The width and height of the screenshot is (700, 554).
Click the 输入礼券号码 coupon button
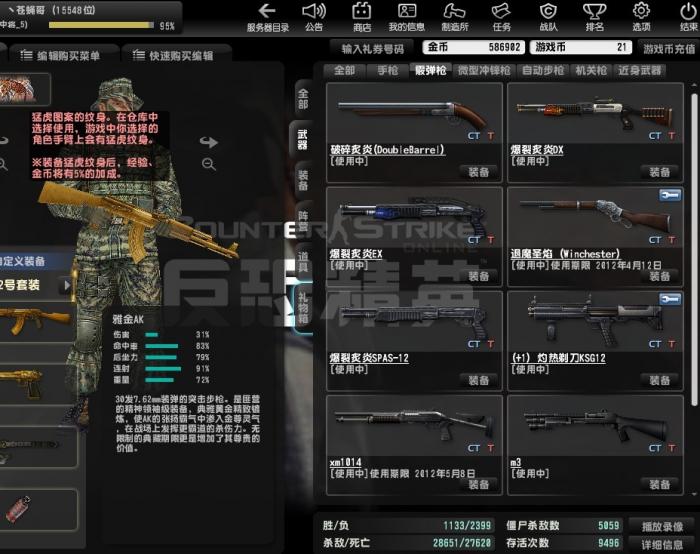click(x=372, y=49)
